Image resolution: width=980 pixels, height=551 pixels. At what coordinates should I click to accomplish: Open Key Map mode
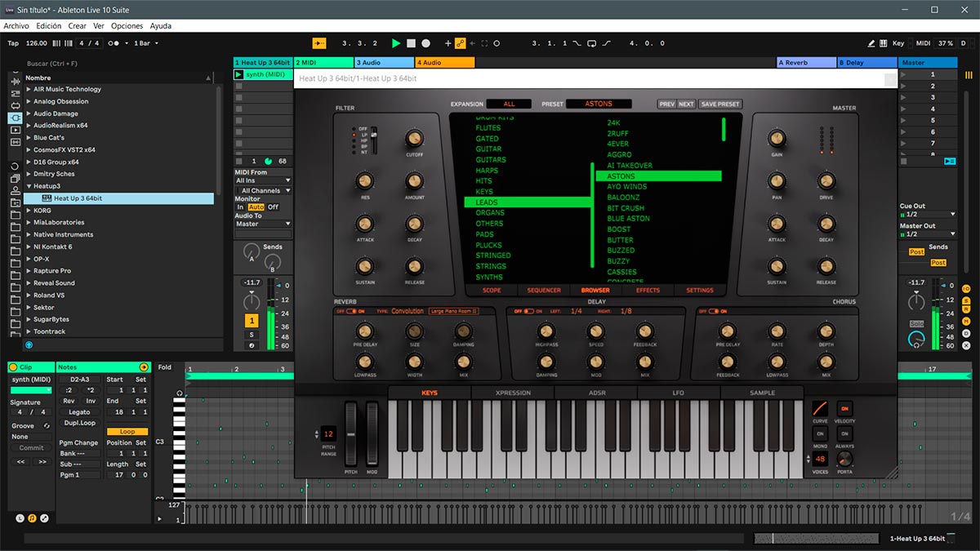pos(898,43)
